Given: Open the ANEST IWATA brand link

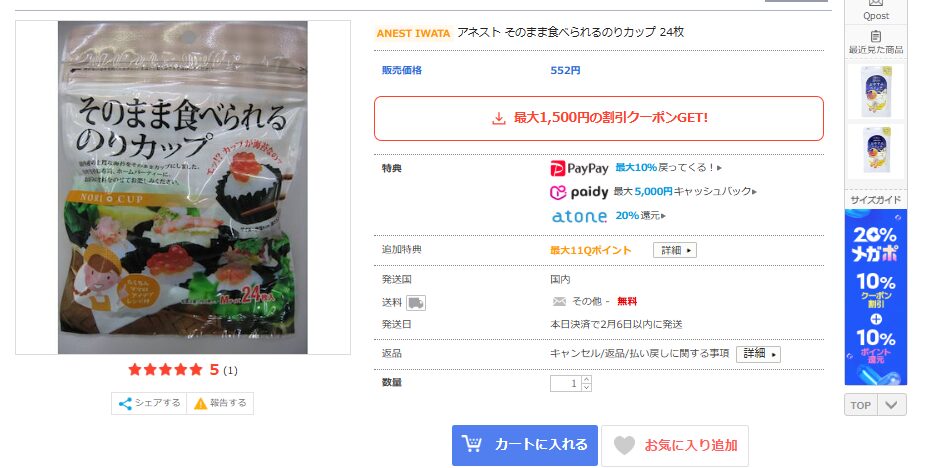Looking at the screenshot, I should (413, 33).
